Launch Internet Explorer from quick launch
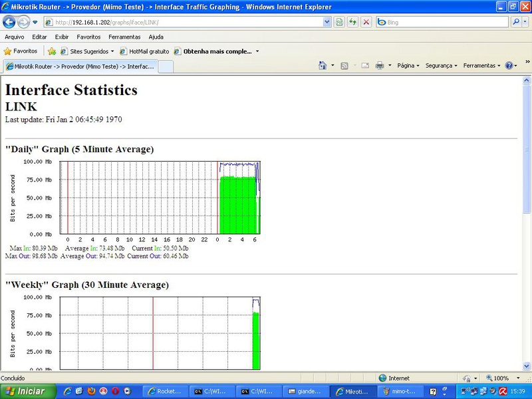532x399 pixels. point(67,391)
